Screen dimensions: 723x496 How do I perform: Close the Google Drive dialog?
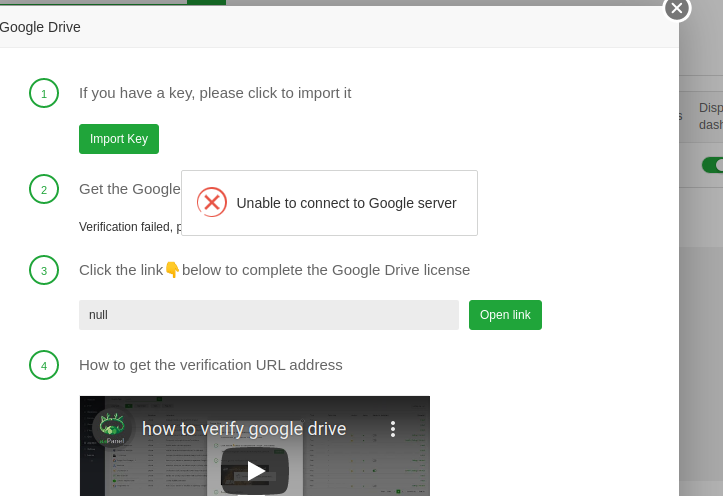[x=677, y=8]
